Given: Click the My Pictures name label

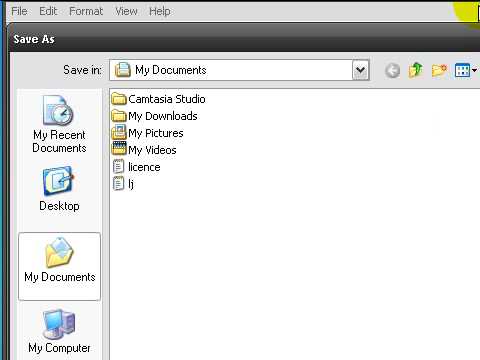Looking at the screenshot, I should (x=156, y=133).
